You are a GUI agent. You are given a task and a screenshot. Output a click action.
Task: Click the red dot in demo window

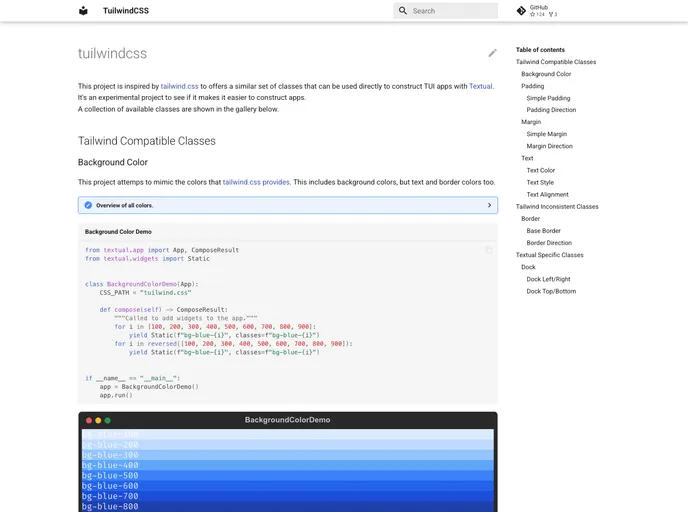(89, 420)
